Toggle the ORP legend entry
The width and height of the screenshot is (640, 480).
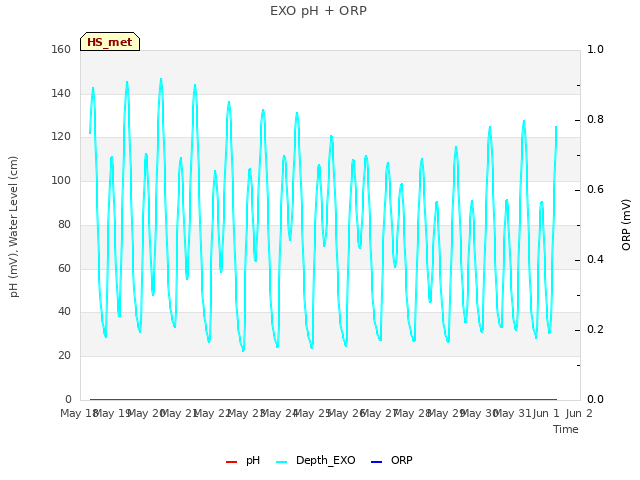[391, 460]
